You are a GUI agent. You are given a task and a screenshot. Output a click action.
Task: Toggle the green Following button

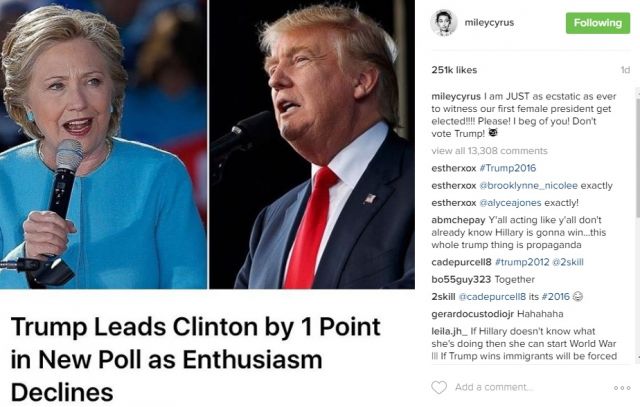click(598, 23)
